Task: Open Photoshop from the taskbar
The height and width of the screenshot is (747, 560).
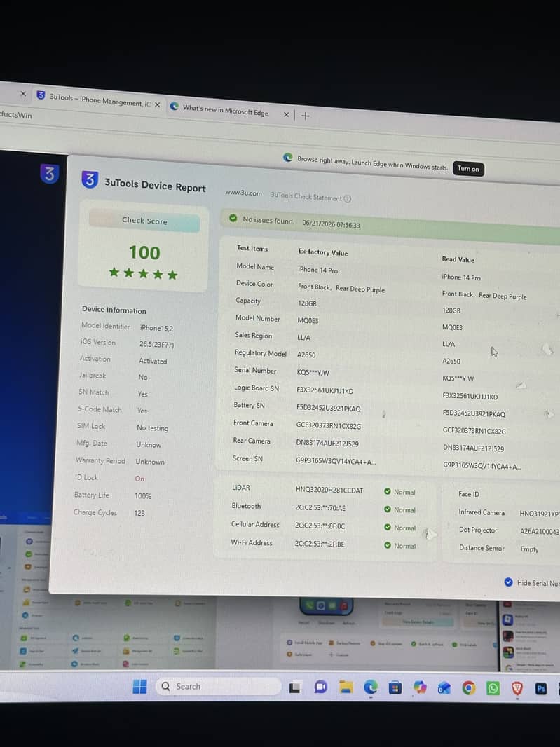Action: pos(541,689)
